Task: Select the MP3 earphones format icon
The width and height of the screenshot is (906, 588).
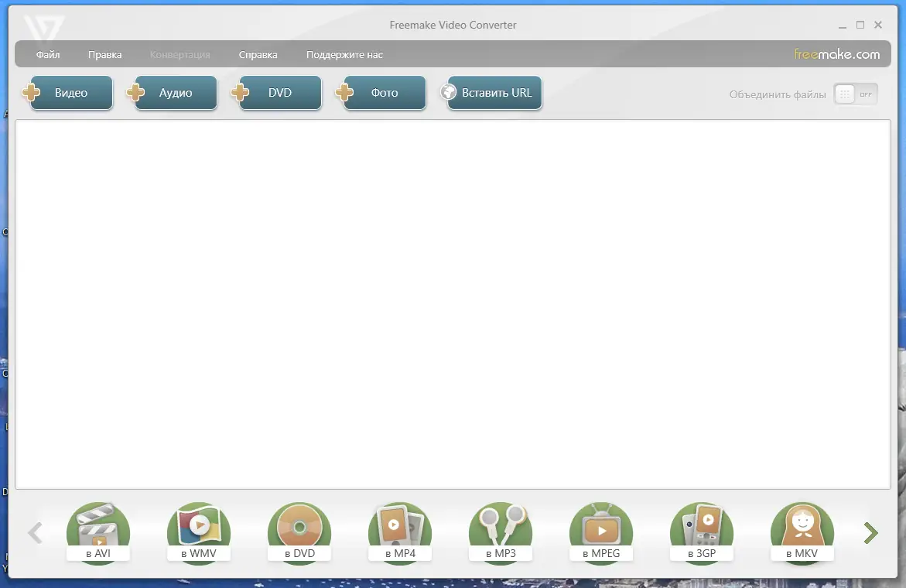Action: (501, 532)
